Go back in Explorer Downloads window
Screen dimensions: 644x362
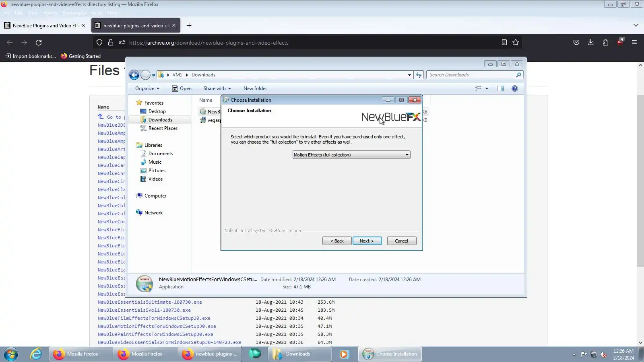click(134, 75)
